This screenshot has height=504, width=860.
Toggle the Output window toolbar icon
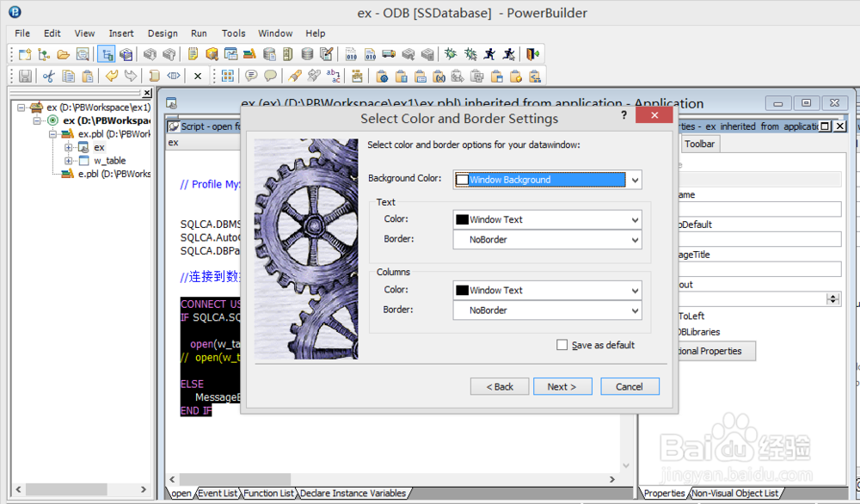126,53
